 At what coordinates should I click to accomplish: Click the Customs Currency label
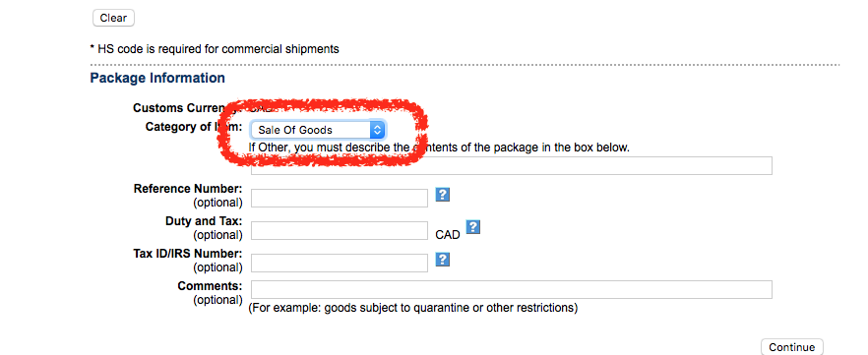click(x=181, y=108)
